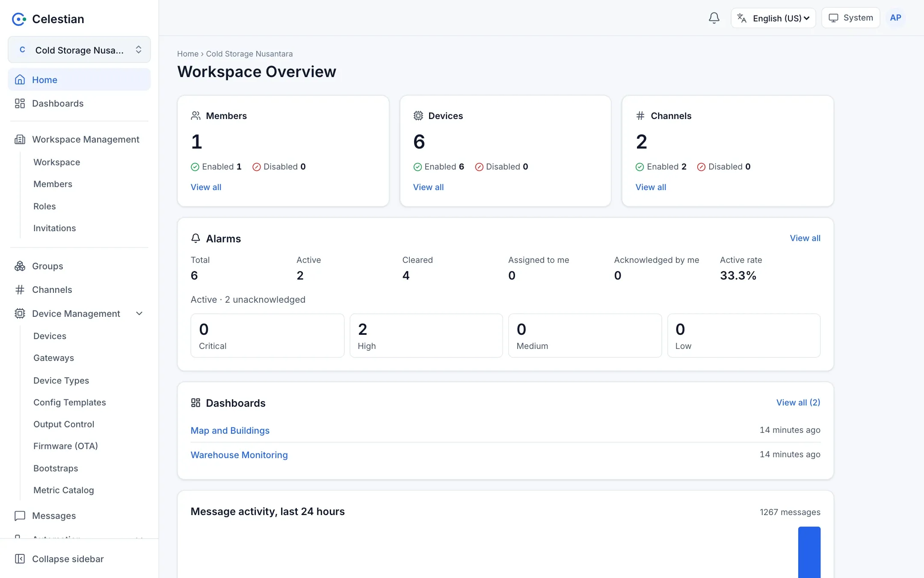924x578 pixels.
Task: Select Config Templates in the sidebar
Action: pyautogui.click(x=70, y=402)
